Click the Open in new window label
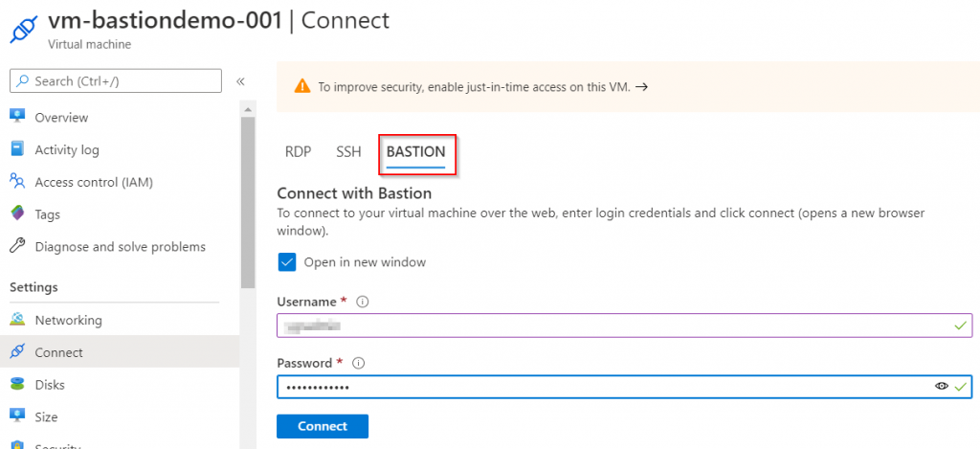Image resolution: width=980 pixels, height=449 pixels. pyautogui.click(x=365, y=262)
